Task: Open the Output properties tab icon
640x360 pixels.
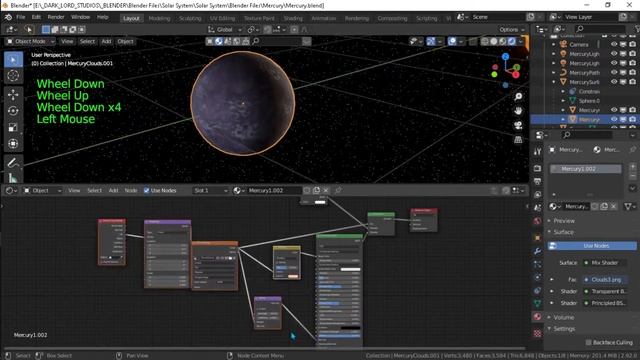Action: click(538, 181)
